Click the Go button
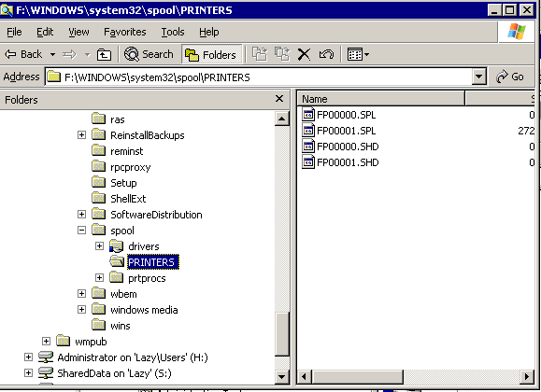The width and height of the screenshot is (541, 392). [510, 77]
